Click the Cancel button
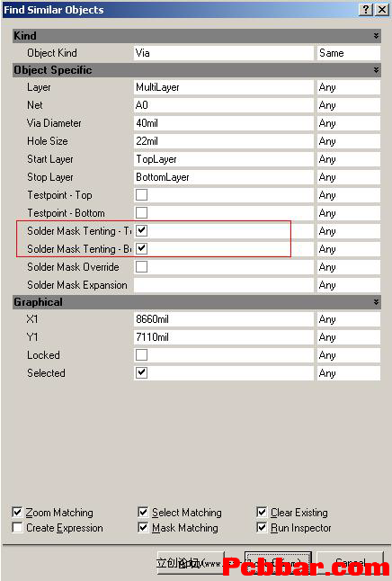392x581 pixels. [x=351, y=563]
